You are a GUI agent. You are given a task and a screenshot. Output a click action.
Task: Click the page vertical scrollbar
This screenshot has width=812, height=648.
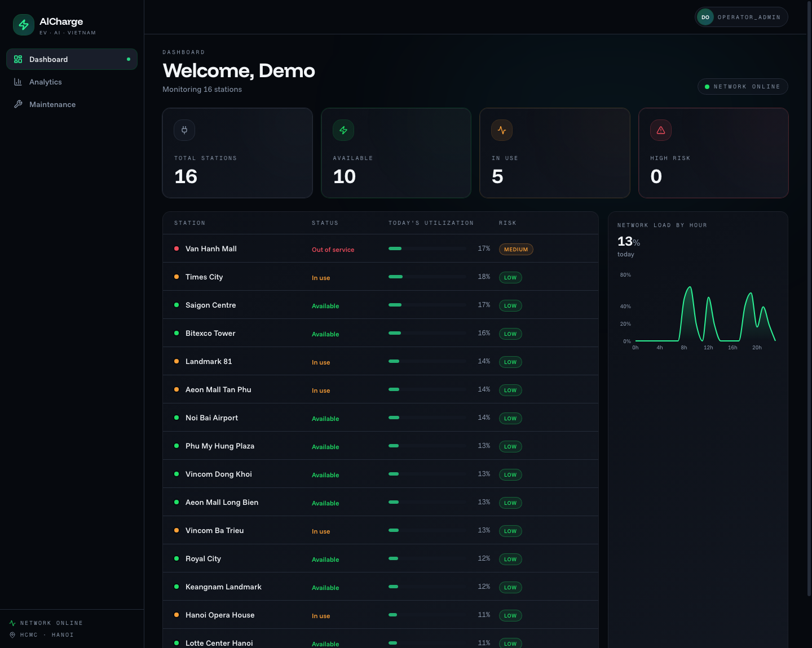click(809, 299)
